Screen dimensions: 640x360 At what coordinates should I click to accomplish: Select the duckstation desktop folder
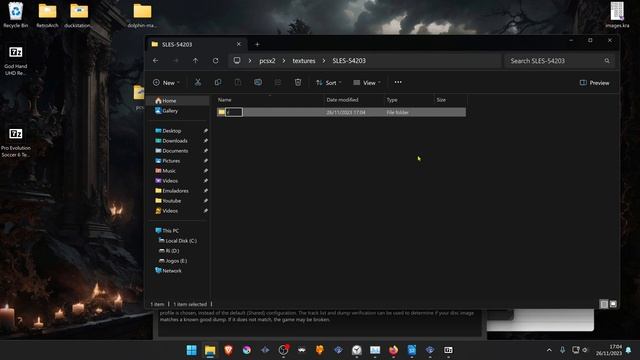[79, 15]
